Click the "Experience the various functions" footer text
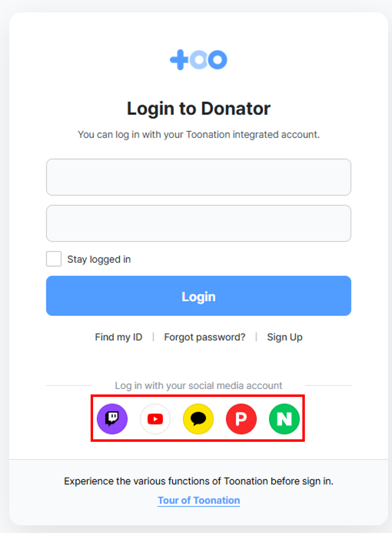 click(x=198, y=481)
